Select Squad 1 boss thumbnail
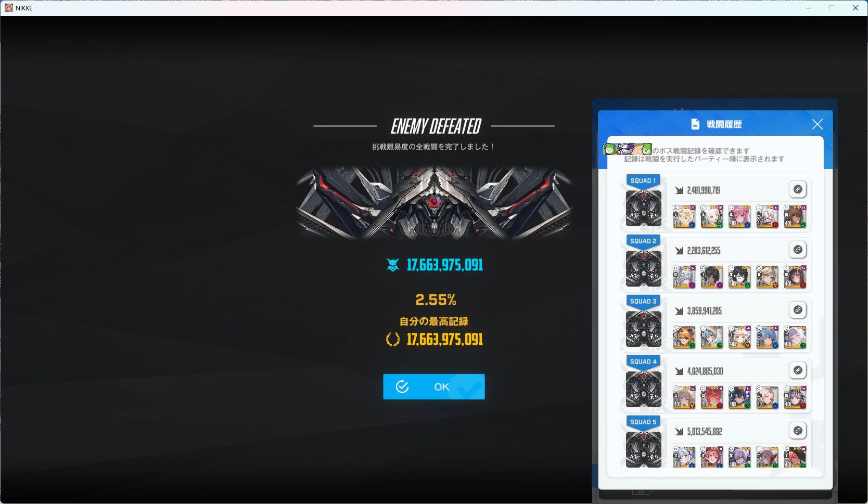The width and height of the screenshot is (868, 504). click(644, 208)
